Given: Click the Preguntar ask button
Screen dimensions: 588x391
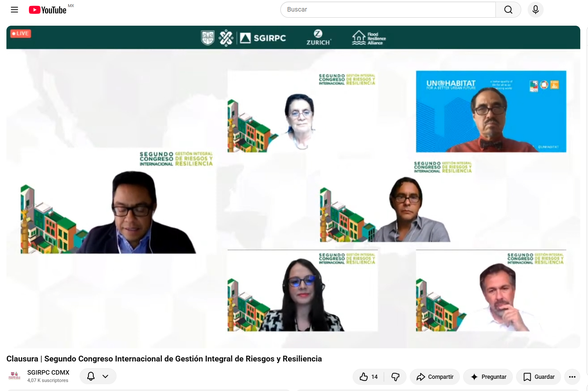Looking at the screenshot, I should [x=488, y=377].
